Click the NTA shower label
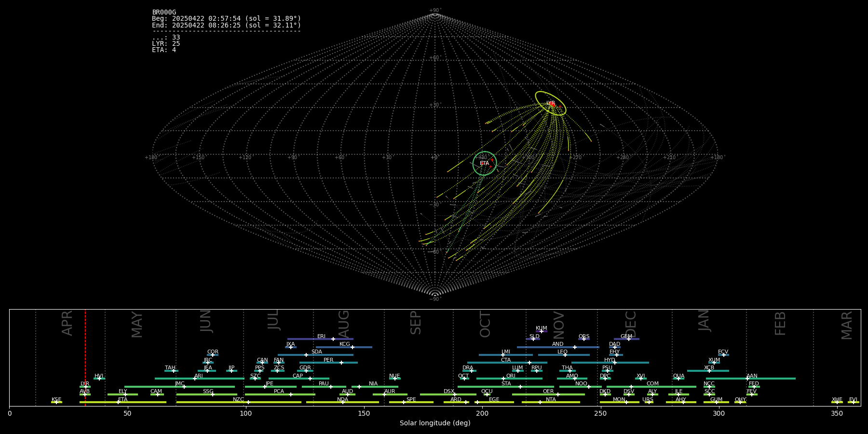The height and width of the screenshot is (434, 868). (551, 400)
